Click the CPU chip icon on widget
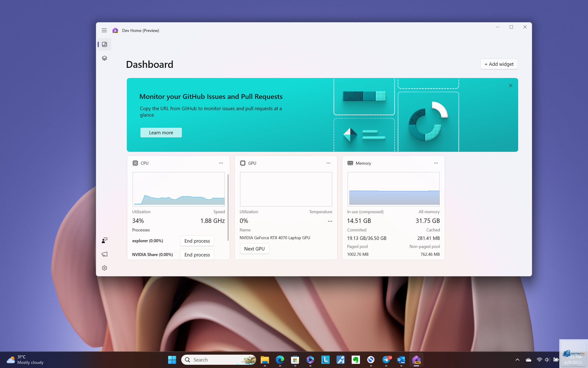The width and height of the screenshot is (588, 368). click(x=135, y=163)
